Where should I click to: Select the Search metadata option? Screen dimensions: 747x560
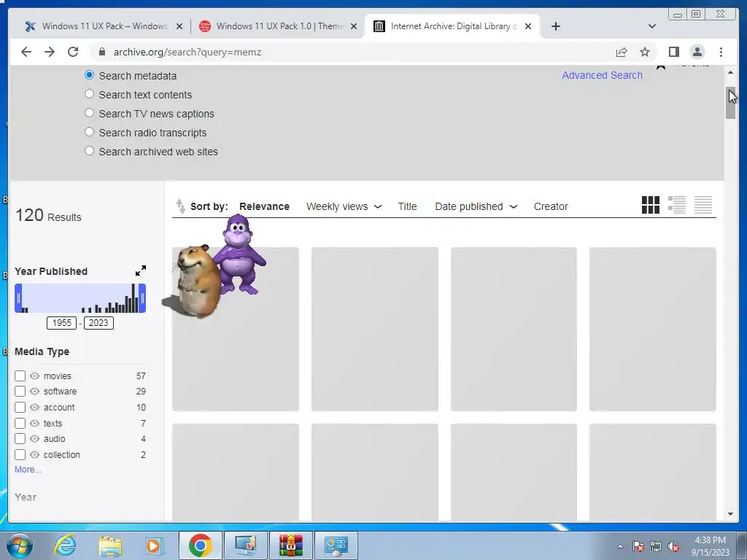coord(89,75)
